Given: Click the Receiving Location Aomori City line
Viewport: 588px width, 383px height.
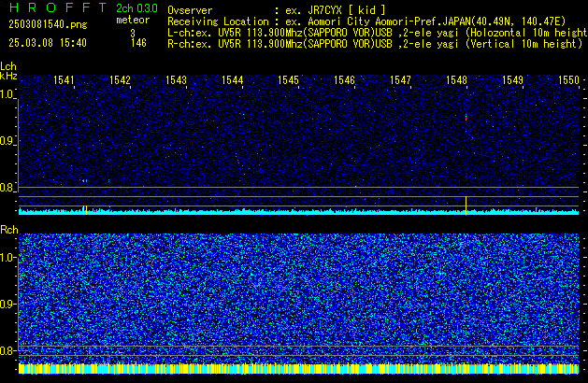Looking at the screenshot, I should 366,21.
